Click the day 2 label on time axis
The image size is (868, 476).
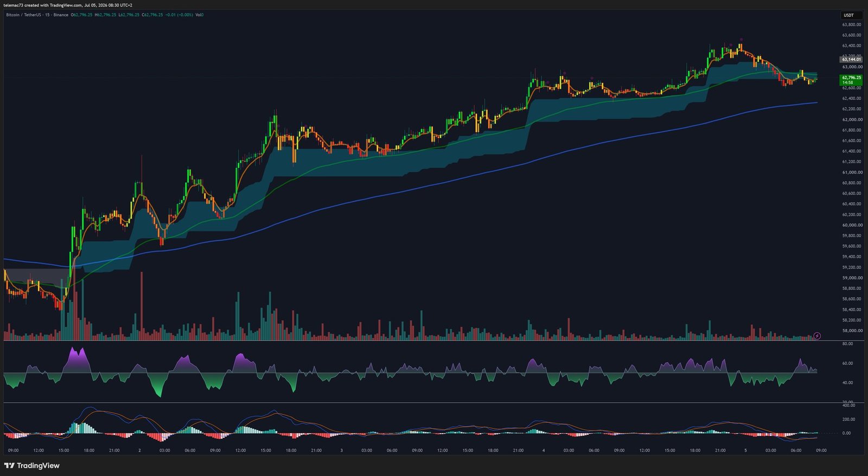click(139, 451)
